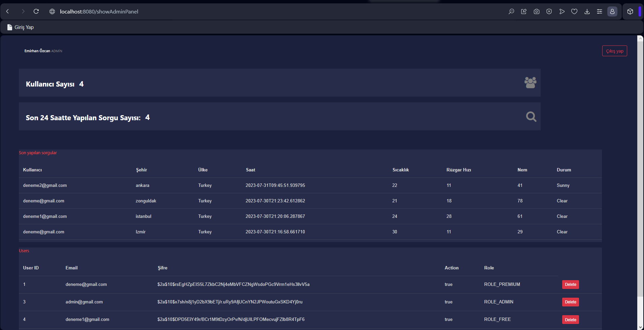Click the deneme1@gmail.com user email cell
This screenshot has height=330, width=644.
87,320
